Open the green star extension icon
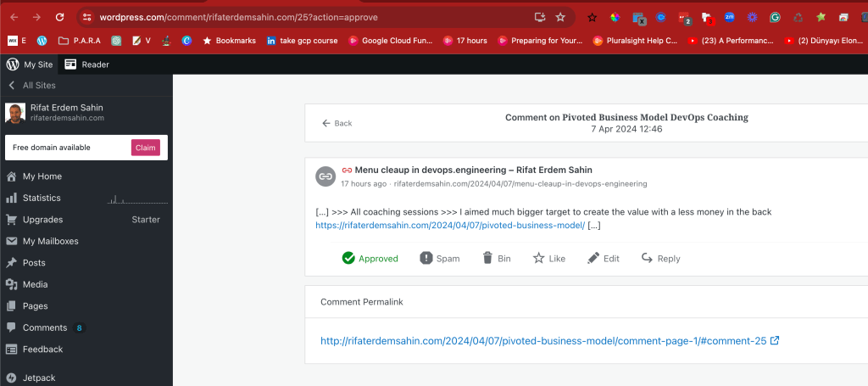 (x=821, y=17)
